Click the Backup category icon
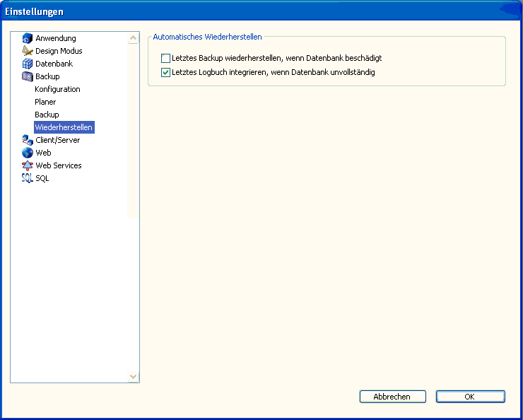Screen dimensions: 523x420 [x=28, y=76]
